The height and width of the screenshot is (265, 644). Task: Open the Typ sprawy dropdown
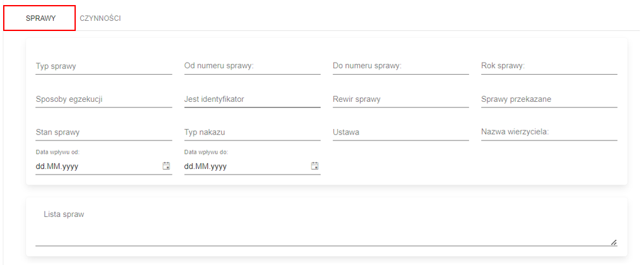(x=104, y=66)
